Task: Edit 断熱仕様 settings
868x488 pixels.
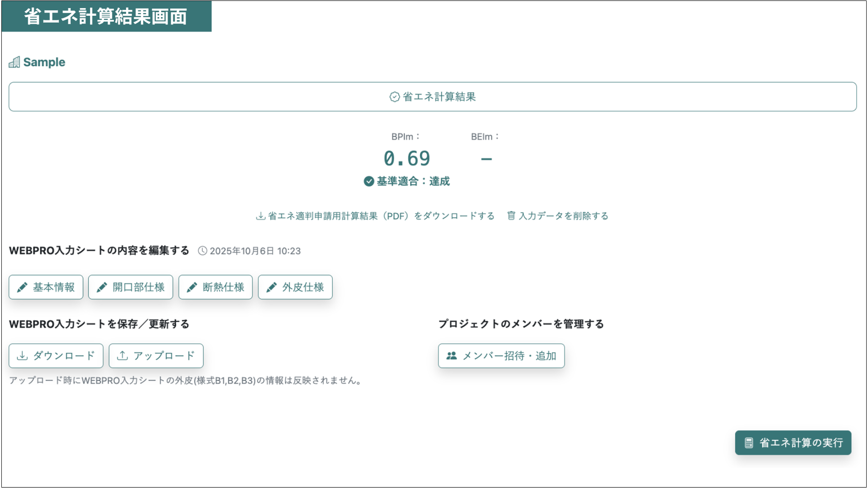Action: pyautogui.click(x=215, y=287)
